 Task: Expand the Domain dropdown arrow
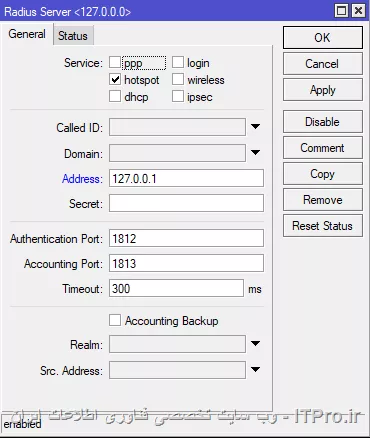[x=255, y=153]
